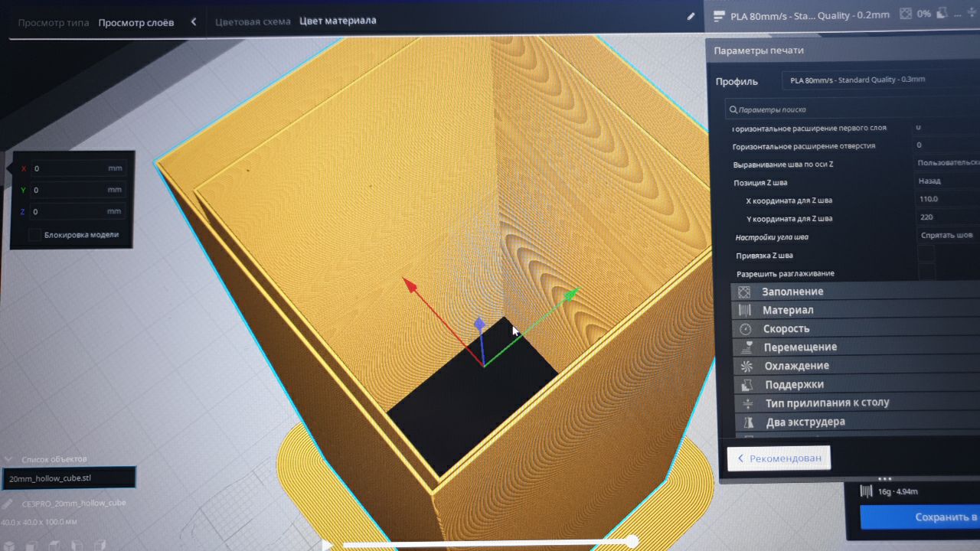The image size is (980, 551).
Task: Toggle the Привязка Z шва checkbox
Action: (926, 255)
